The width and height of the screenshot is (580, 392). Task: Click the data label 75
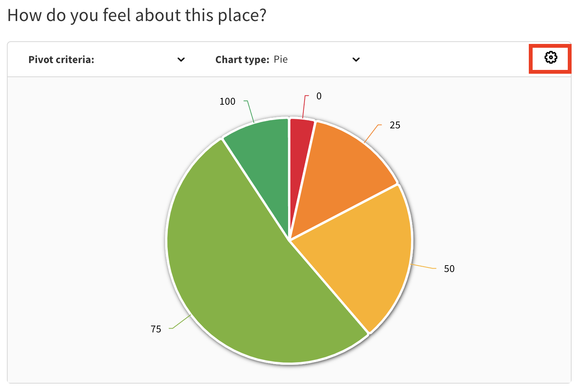coord(156,329)
